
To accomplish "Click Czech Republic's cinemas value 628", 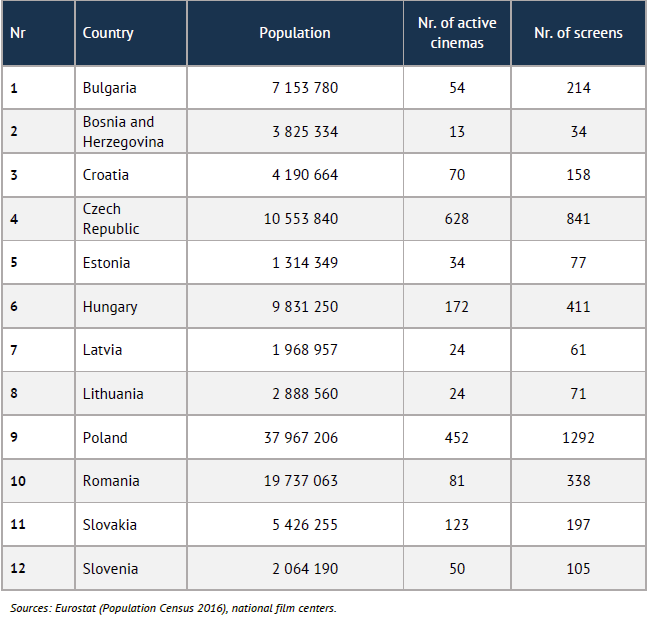I will (456, 219).
